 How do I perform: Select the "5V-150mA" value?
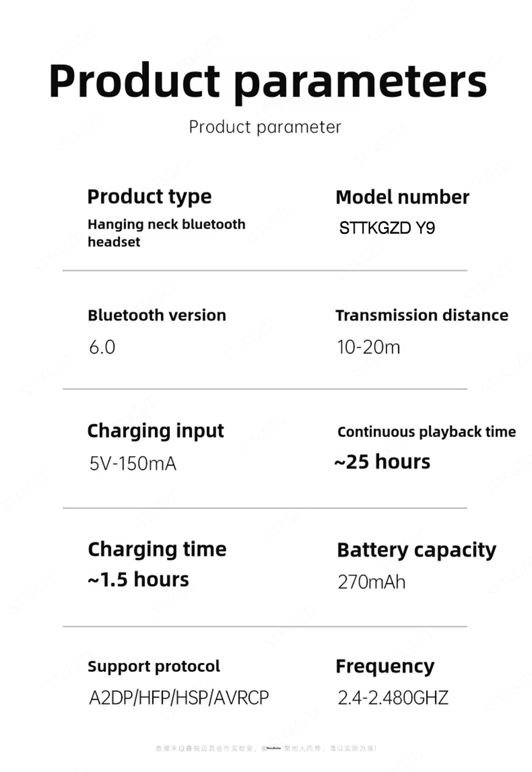click(133, 464)
